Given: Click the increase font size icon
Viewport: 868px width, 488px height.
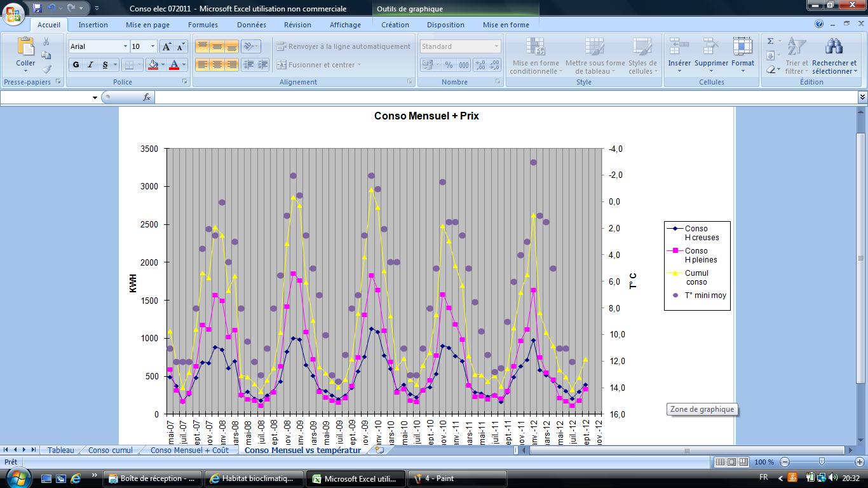Looking at the screenshot, I should click(166, 46).
